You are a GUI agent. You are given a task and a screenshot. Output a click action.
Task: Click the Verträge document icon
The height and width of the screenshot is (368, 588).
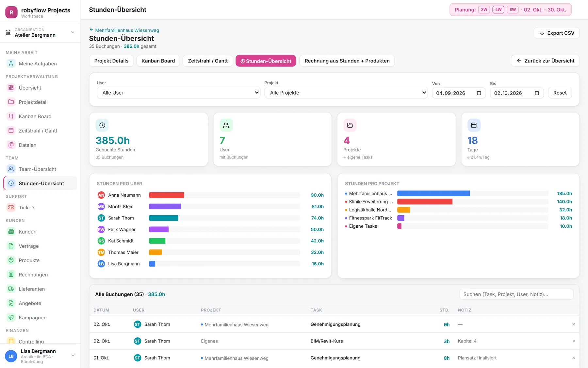click(11, 246)
